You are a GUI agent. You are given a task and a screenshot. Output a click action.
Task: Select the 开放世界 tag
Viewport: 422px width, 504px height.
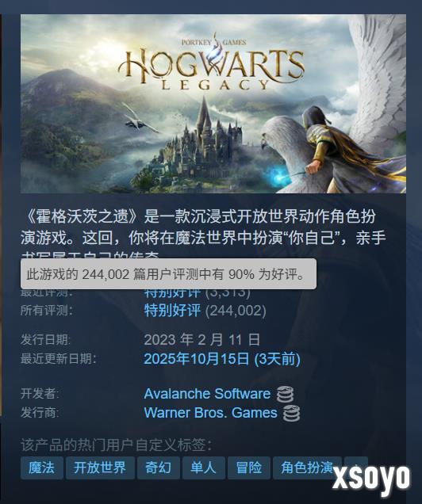(100, 468)
